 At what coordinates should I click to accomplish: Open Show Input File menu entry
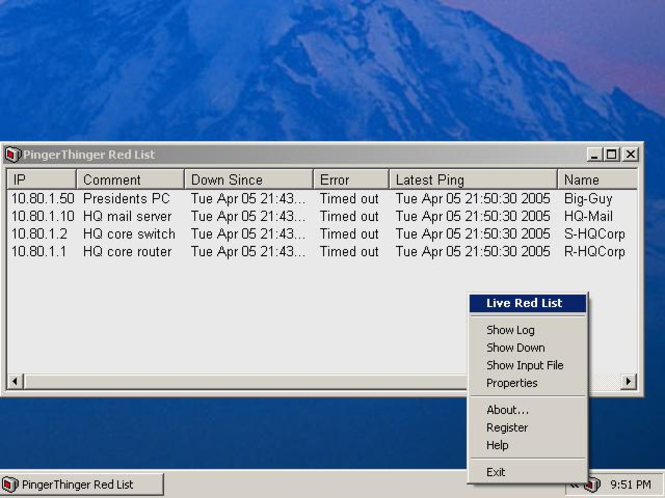coord(528,365)
